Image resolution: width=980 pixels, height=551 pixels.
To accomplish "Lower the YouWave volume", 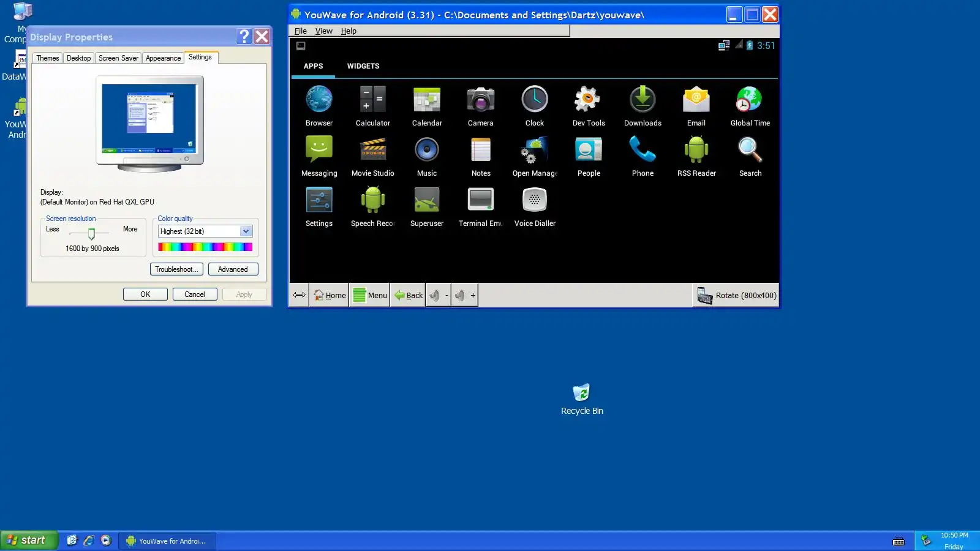I will pos(439,295).
